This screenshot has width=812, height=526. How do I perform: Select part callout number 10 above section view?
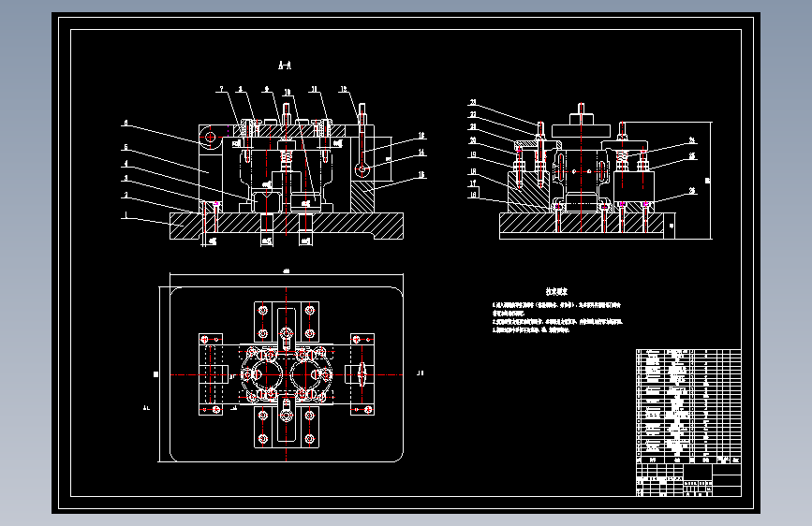[x=288, y=92]
